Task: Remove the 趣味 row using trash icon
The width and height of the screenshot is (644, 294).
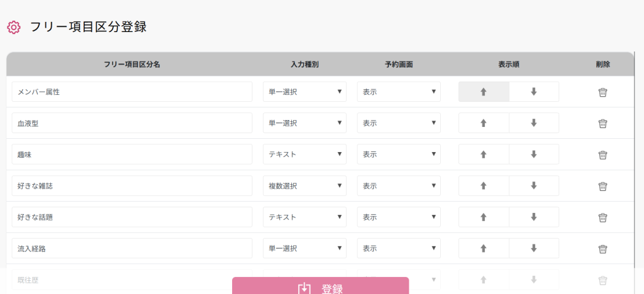Action: (602, 155)
